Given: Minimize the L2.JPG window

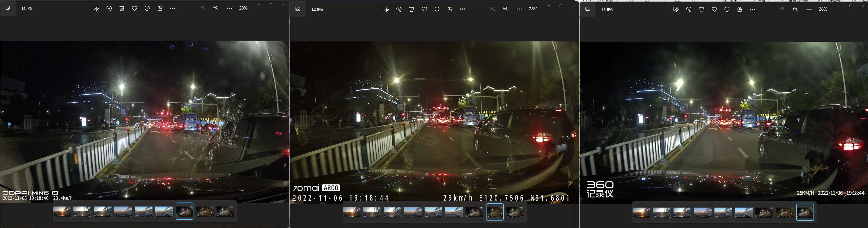Looking at the screenshot, I should click(549, 5).
